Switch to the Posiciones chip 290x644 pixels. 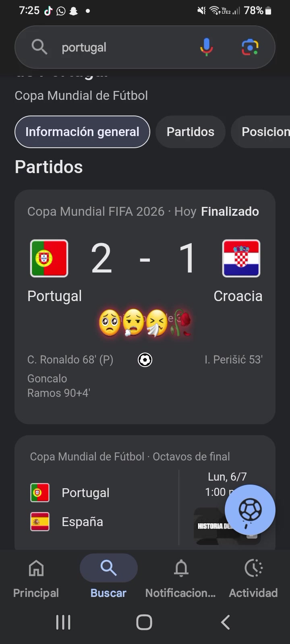[x=261, y=132]
